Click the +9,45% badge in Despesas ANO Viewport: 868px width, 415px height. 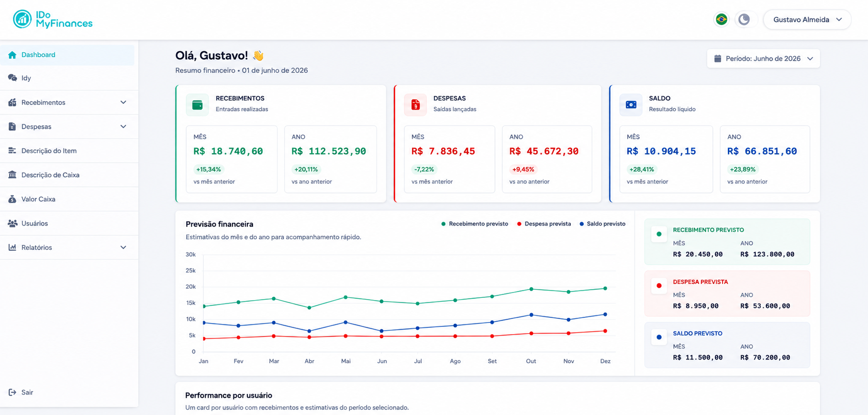pos(523,169)
